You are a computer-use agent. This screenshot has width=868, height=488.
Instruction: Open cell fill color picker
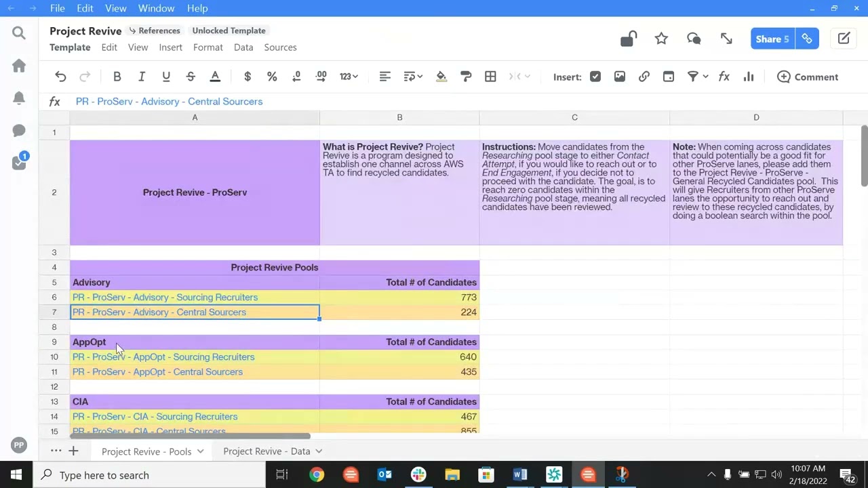coord(441,77)
